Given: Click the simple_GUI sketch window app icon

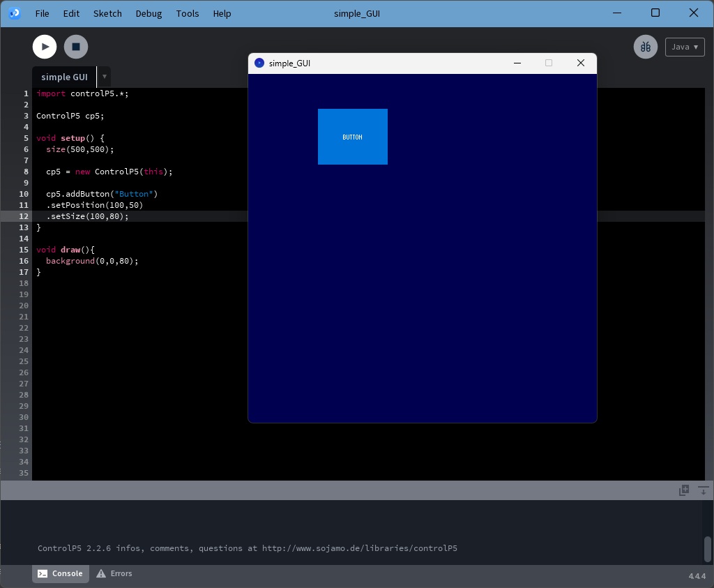Looking at the screenshot, I should tap(259, 63).
